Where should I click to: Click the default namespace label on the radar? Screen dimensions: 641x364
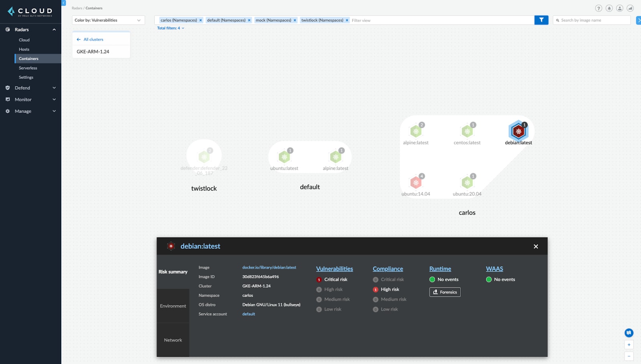point(310,187)
